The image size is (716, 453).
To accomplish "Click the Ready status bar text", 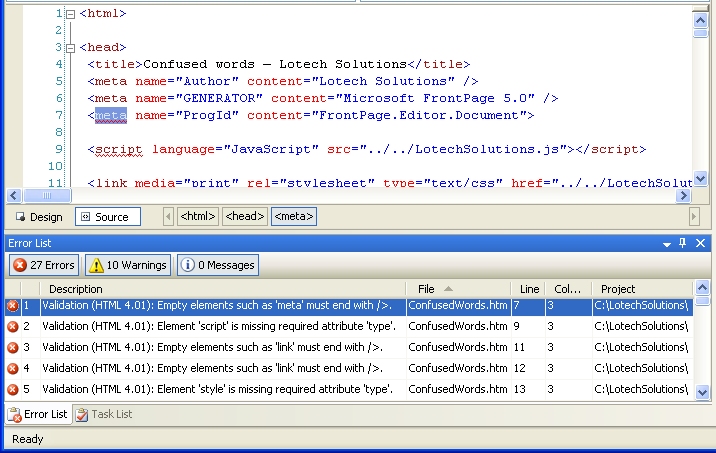I will pyautogui.click(x=27, y=439).
